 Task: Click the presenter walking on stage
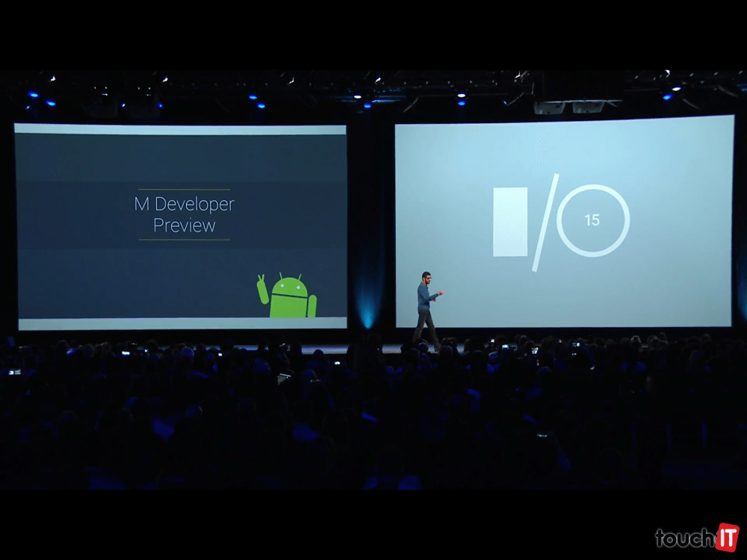(x=427, y=302)
